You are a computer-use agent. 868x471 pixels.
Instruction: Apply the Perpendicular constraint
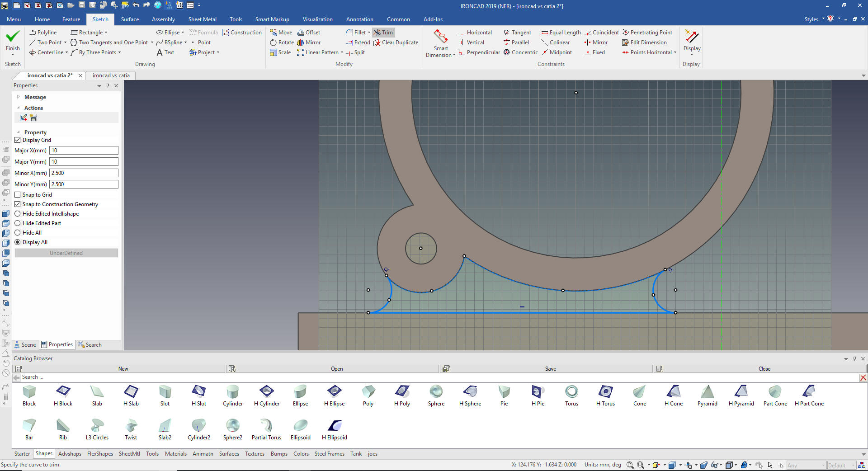pyautogui.click(x=479, y=52)
